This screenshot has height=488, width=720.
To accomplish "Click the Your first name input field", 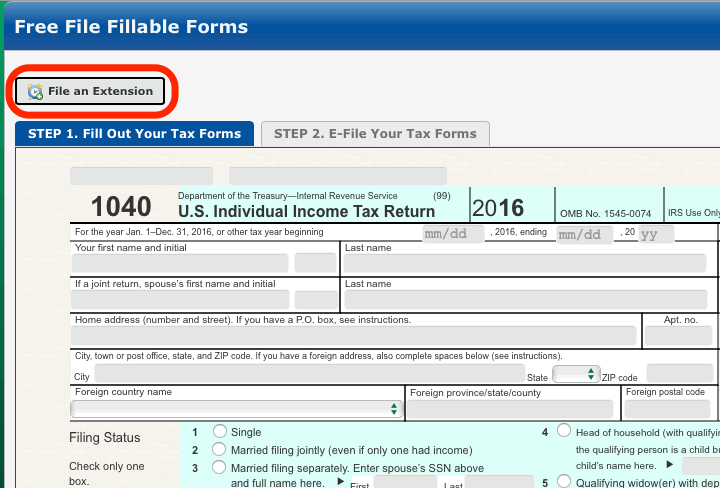I will click(180, 263).
